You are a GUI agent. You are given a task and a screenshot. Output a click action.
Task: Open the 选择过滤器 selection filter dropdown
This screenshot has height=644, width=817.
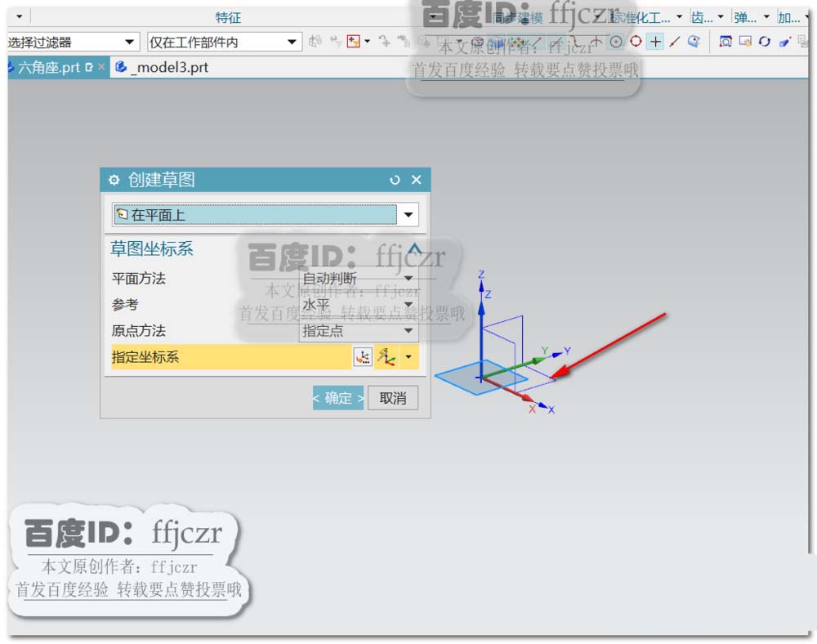click(73, 42)
